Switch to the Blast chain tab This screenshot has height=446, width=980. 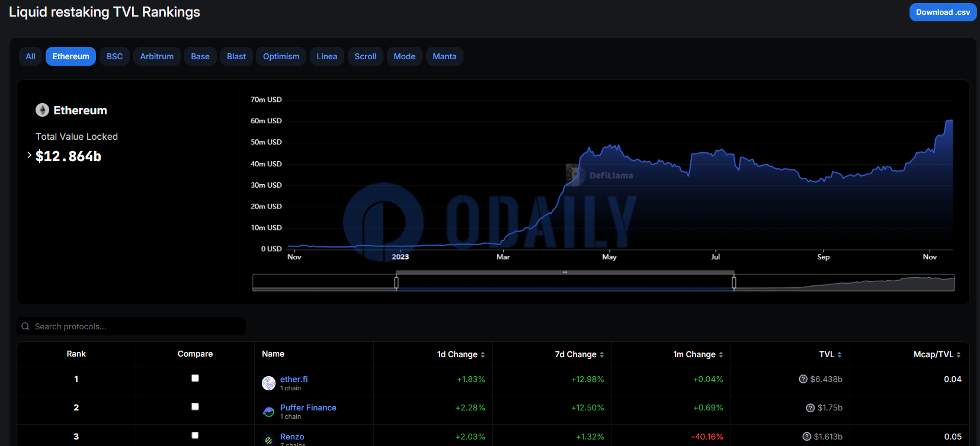click(x=236, y=56)
